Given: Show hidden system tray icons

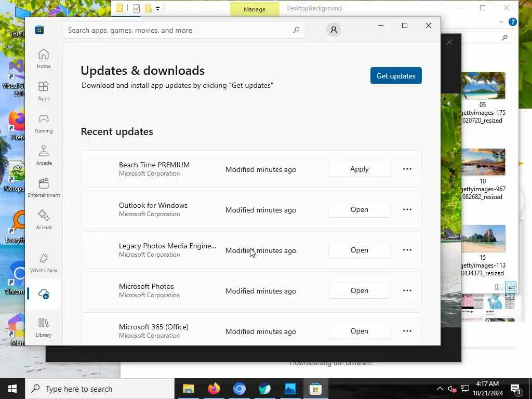Looking at the screenshot, I should tap(440, 389).
